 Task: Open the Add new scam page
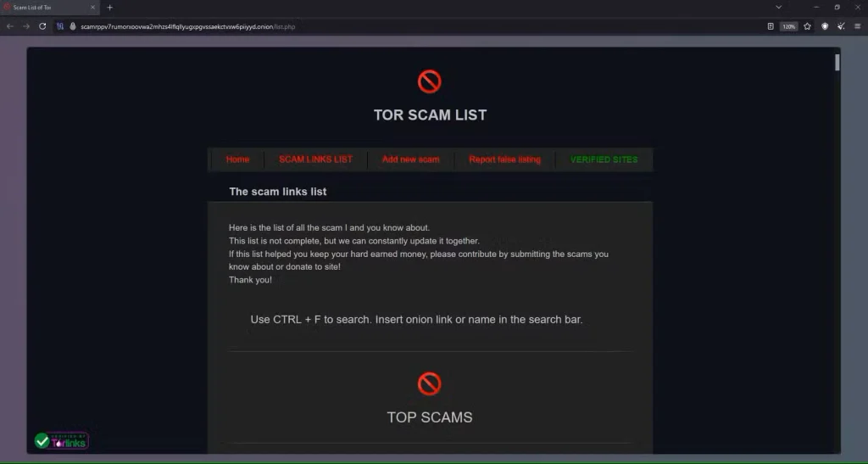point(411,159)
